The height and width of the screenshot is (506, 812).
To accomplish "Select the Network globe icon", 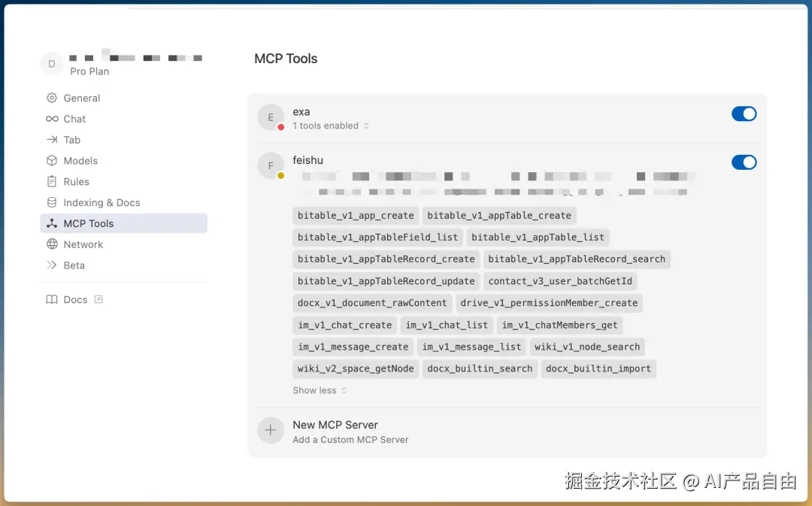I will click(51, 244).
